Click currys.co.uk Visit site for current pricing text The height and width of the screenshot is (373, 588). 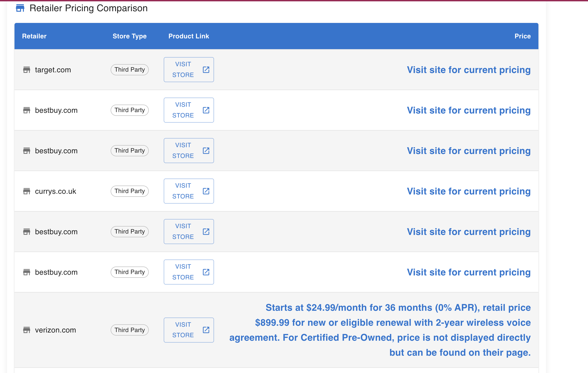click(468, 191)
